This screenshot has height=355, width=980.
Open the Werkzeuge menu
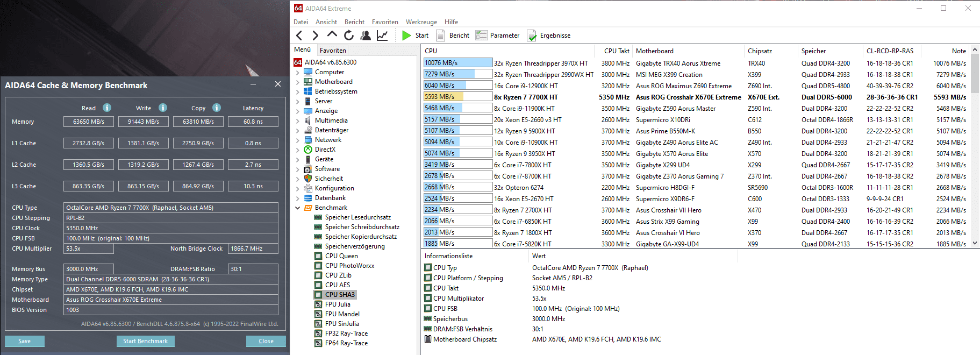click(421, 22)
